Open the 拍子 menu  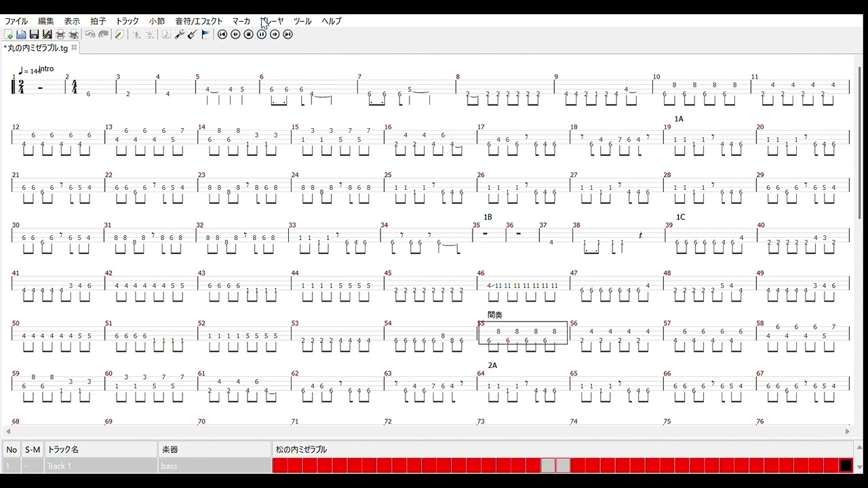98,21
